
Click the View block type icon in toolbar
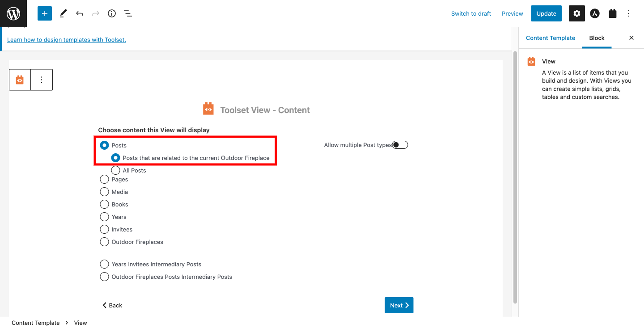pos(20,80)
